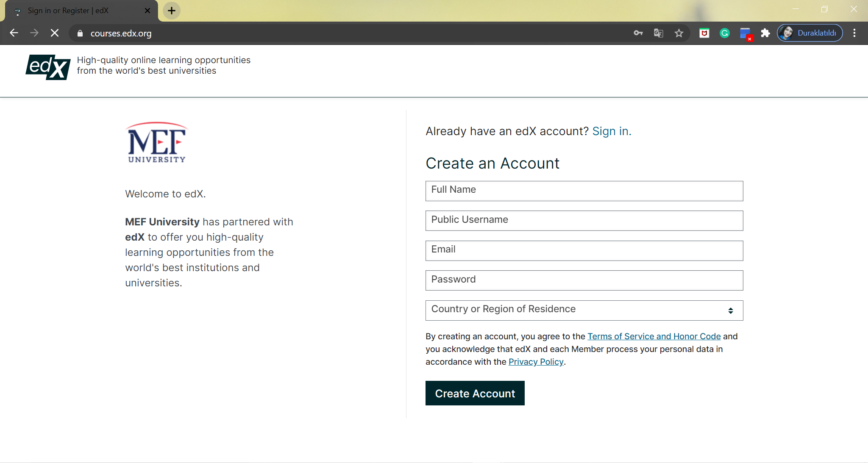The height and width of the screenshot is (463, 868).
Task: Open the Chrome three-dot menu
Action: (x=854, y=33)
